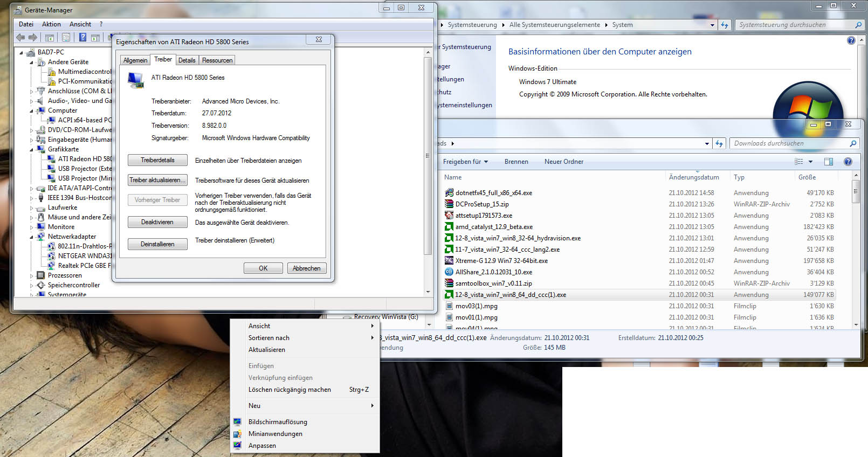Toggle preview pane icon in Downloads window
The height and width of the screenshot is (457, 868).
829,162
